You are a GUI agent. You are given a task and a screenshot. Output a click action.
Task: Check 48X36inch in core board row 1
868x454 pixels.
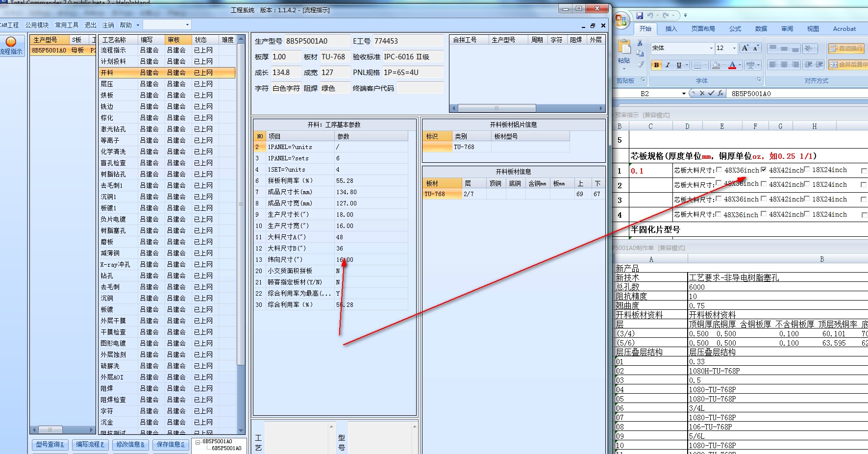tap(719, 170)
